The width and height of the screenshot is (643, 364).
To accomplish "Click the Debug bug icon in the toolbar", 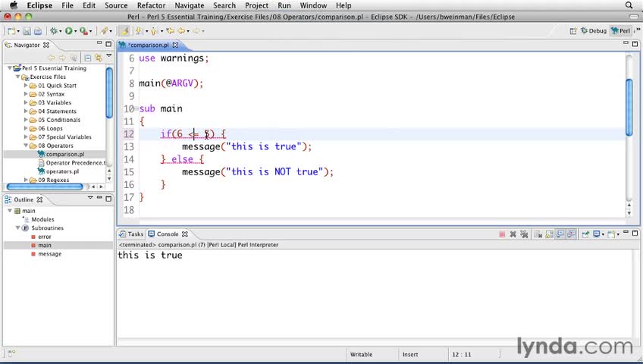I will 54,31.
